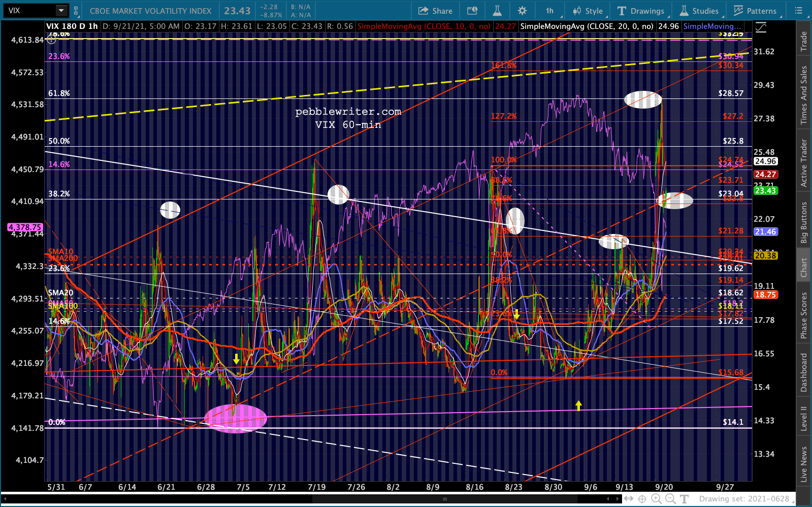Expand the 1h timeframe selector
This screenshot has height=507, width=812.
coord(549,11)
